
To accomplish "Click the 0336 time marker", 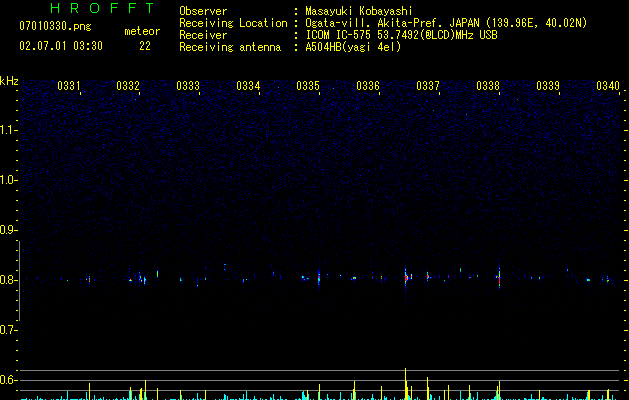I will click(368, 86).
